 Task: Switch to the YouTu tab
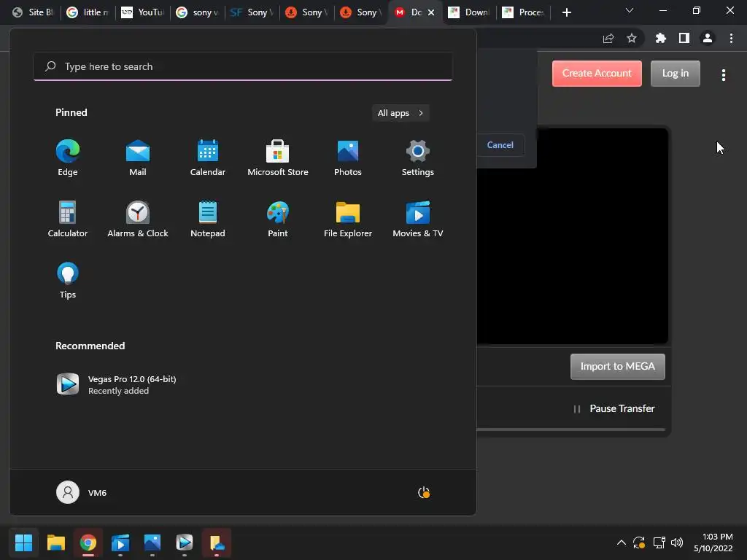143,12
